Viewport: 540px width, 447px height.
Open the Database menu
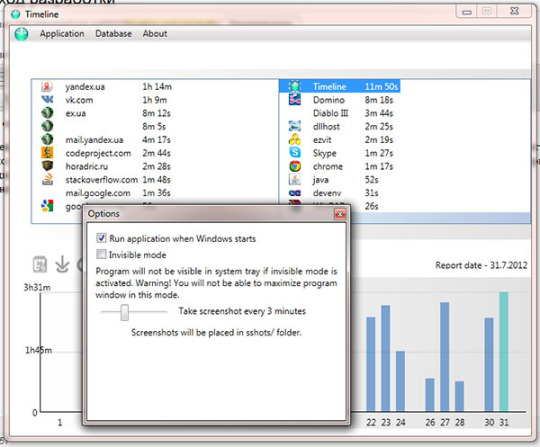click(x=113, y=34)
